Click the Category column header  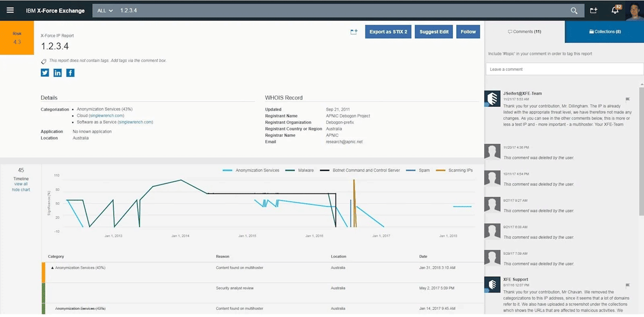coord(56,256)
